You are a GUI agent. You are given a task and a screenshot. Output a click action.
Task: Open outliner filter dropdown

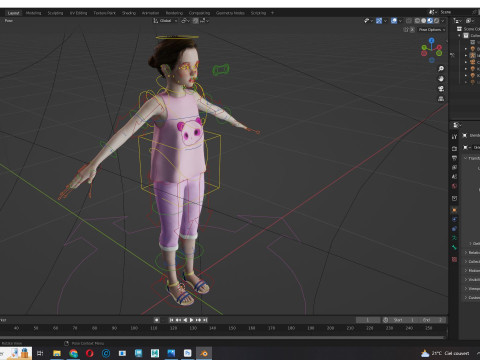pyautogui.click(x=470, y=21)
